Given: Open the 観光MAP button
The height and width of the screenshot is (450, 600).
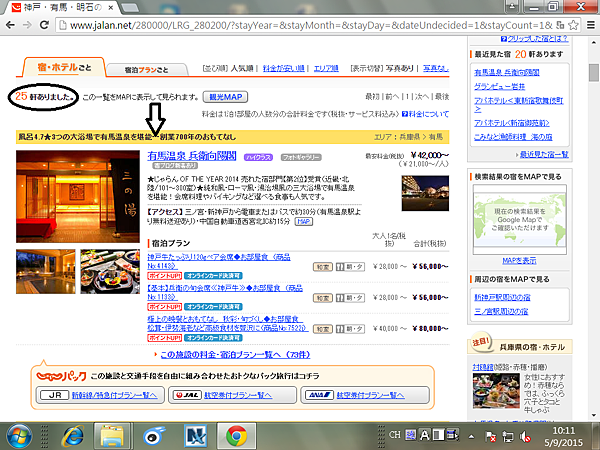Looking at the screenshot, I should [225, 97].
